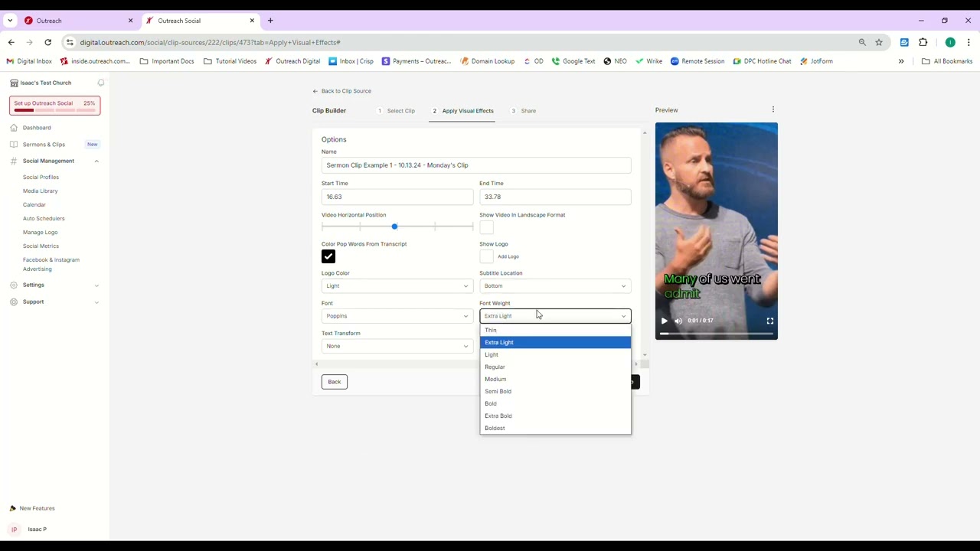Bookmark this page with the star icon
Image resolution: width=980 pixels, height=551 pixels.
[x=879, y=42]
